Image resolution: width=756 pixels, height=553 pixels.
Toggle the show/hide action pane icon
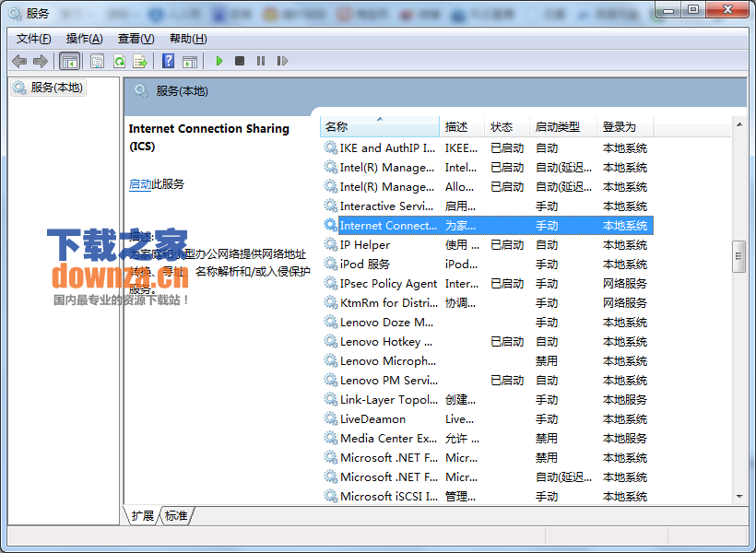pyautogui.click(x=190, y=61)
